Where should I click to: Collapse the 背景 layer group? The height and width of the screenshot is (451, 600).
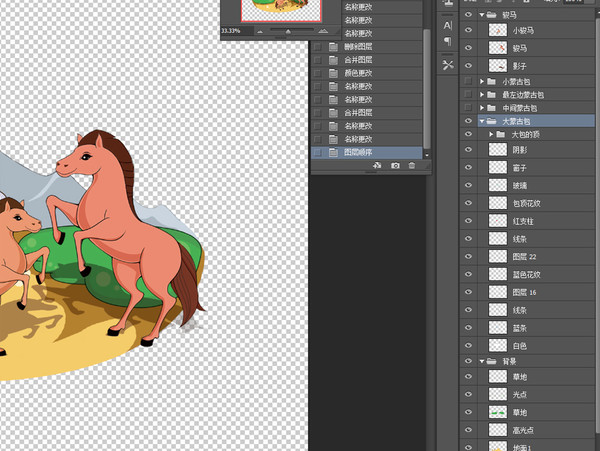(x=482, y=361)
